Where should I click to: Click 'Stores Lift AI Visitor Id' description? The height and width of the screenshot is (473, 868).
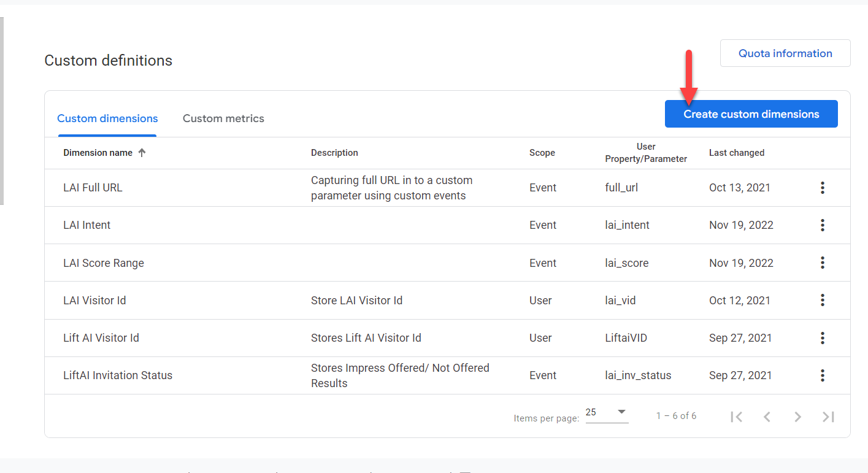[366, 338]
